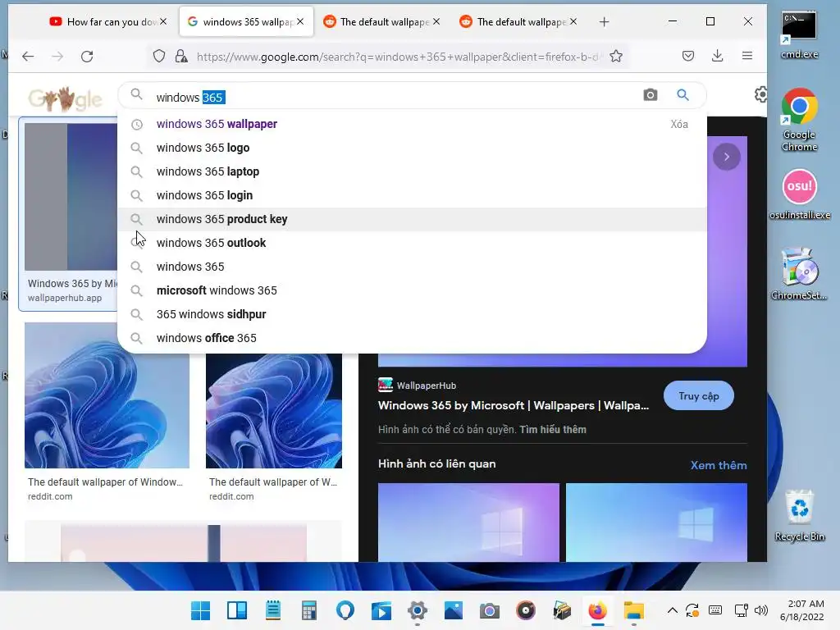Save page to Pocket

click(688, 56)
